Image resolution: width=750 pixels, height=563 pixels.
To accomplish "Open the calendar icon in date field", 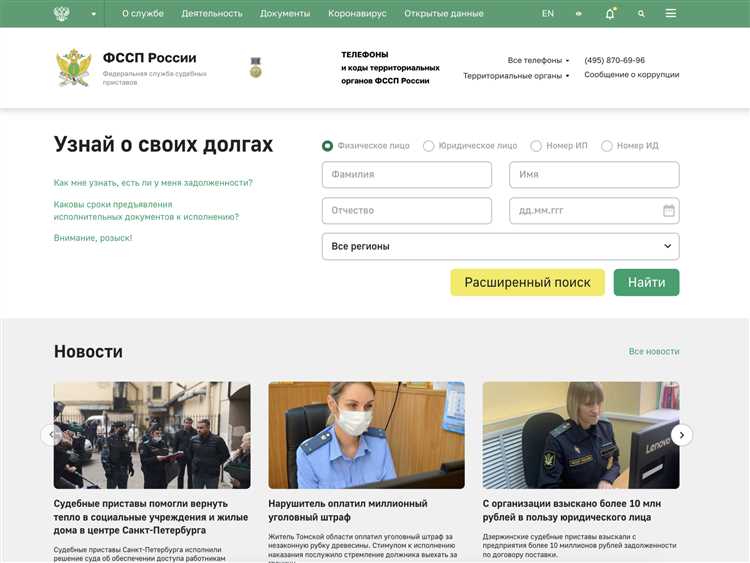I will (x=669, y=210).
